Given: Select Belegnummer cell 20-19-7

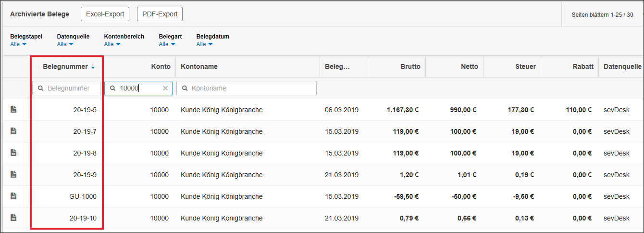Looking at the screenshot, I should 85,131.
